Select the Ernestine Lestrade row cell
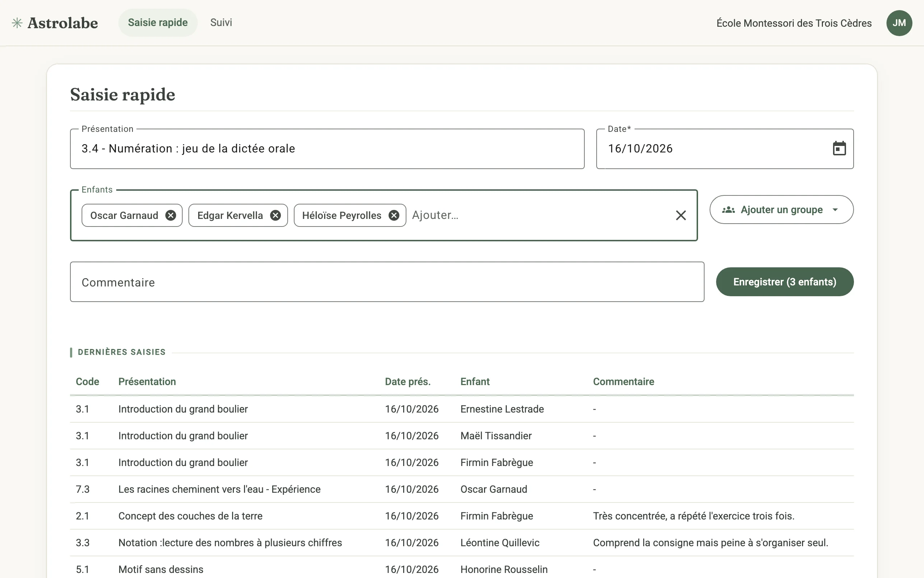The width and height of the screenshot is (924, 578). (x=502, y=409)
